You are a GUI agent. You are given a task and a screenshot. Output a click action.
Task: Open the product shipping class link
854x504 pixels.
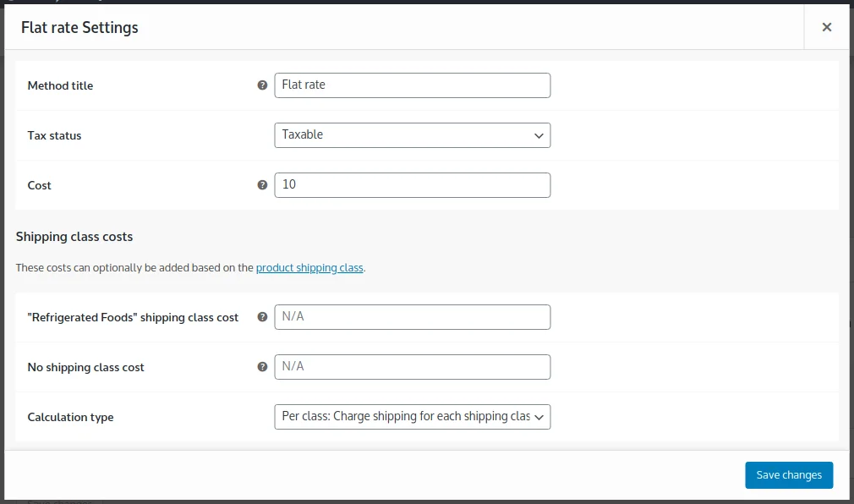tap(309, 267)
